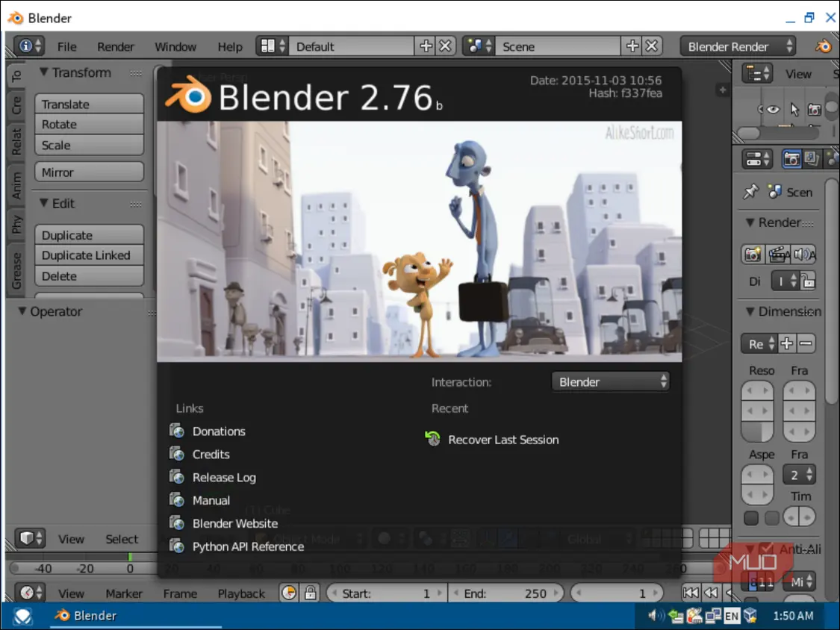Click the Duplicate Linked button
Viewport: 840px width, 630px height.
(x=90, y=255)
